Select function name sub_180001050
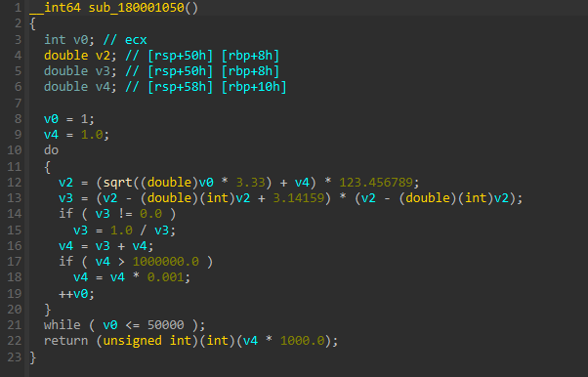588x377 pixels. [136, 8]
